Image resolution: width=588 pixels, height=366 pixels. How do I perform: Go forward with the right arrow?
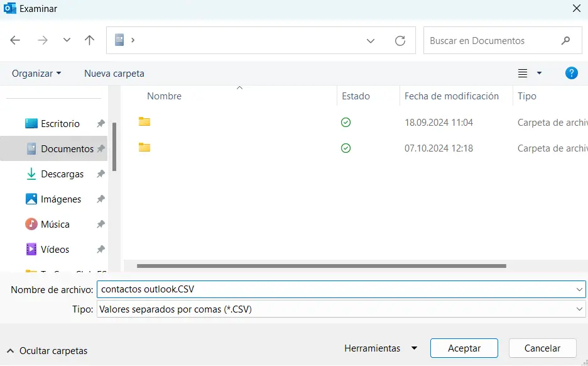[42, 40]
